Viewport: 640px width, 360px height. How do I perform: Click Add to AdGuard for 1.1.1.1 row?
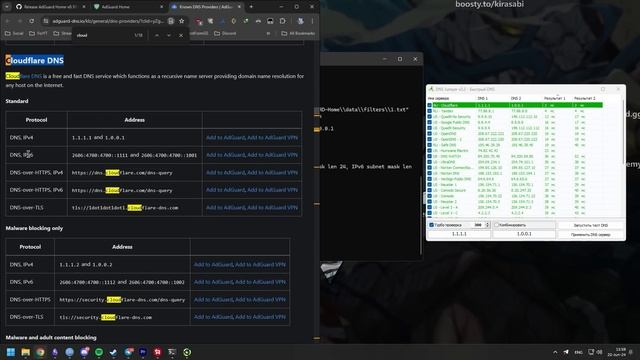(225, 138)
